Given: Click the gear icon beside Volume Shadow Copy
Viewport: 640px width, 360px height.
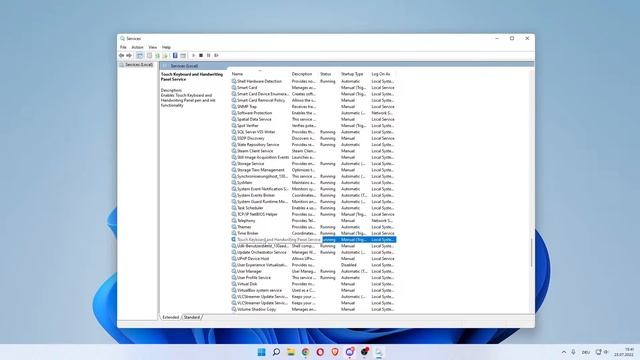Looking at the screenshot, I should [x=234, y=309].
